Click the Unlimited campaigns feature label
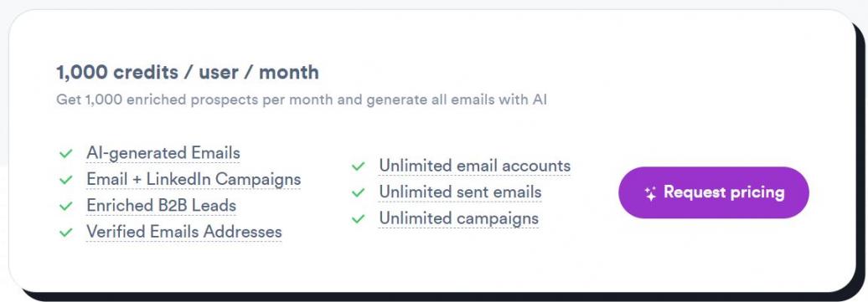Viewport: 868px width, 302px height. [x=458, y=218]
